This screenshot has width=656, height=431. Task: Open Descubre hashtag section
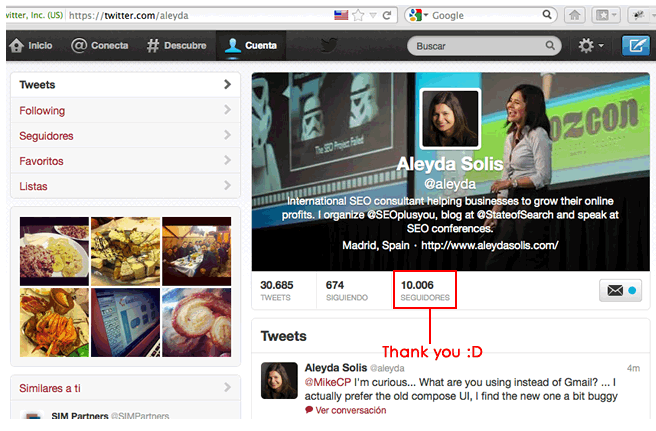(177, 46)
